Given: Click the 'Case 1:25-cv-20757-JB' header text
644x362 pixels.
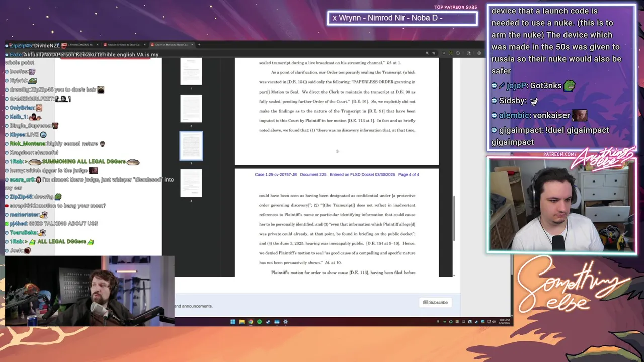Looking at the screenshot, I should coord(276,175).
